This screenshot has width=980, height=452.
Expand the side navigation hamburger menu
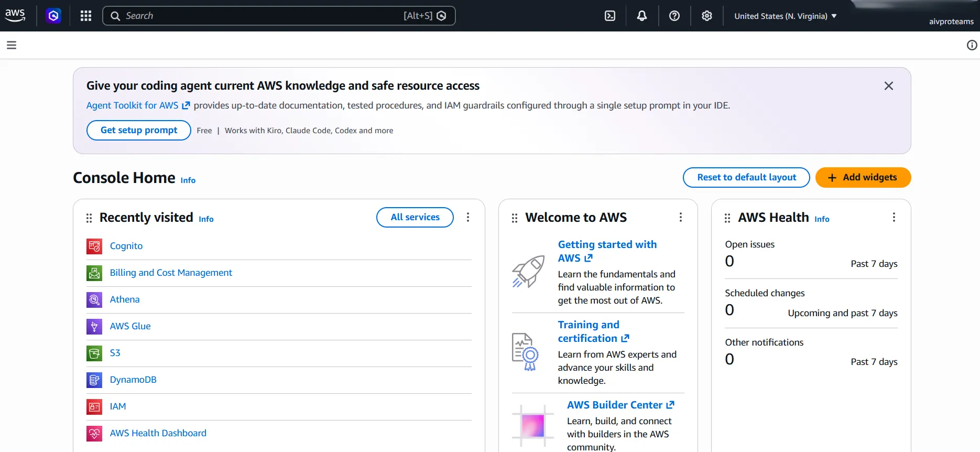12,45
